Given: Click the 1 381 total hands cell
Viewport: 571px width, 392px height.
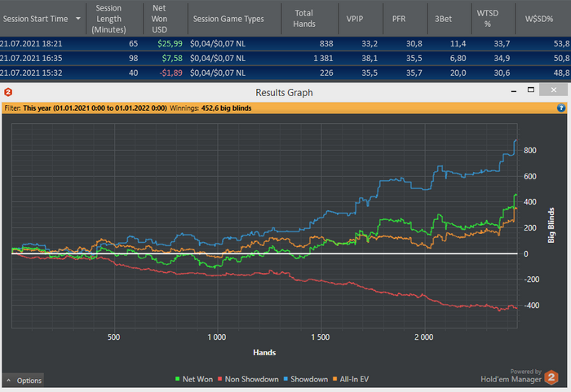Looking at the screenshot, I should pos(323,58).
